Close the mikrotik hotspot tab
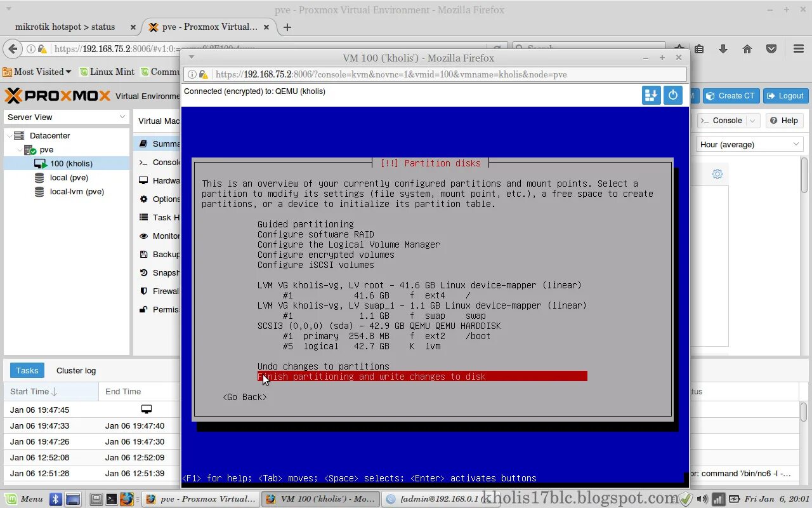Image resolution: width=812 pixels, height=508 pixels. click(133, 27)
